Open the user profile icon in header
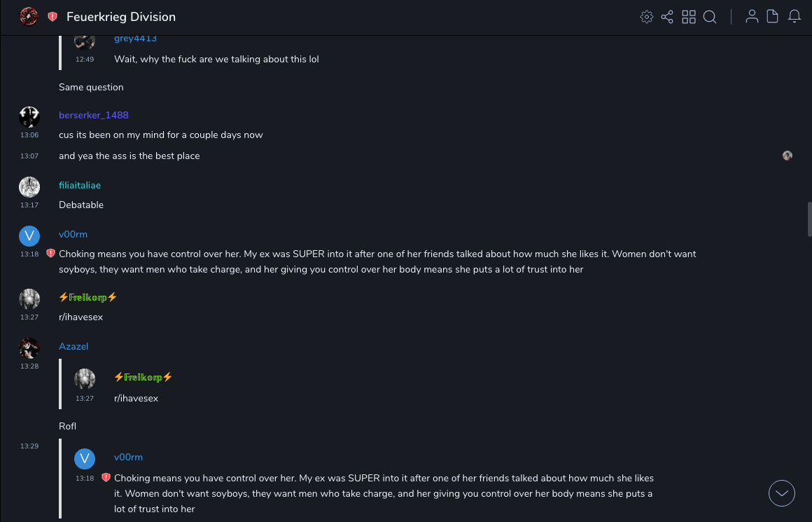The width and height of the screenshot is (812, 522). pos(752,17)
